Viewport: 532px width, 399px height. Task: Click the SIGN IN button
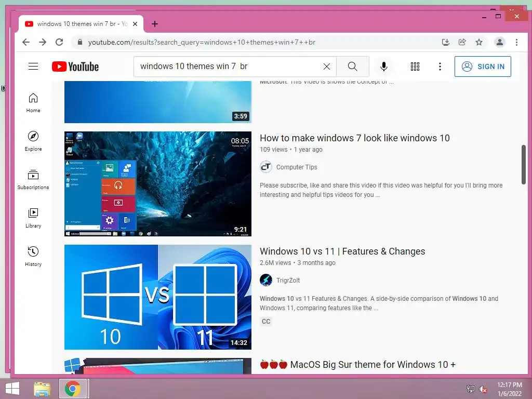pos(483,66)
